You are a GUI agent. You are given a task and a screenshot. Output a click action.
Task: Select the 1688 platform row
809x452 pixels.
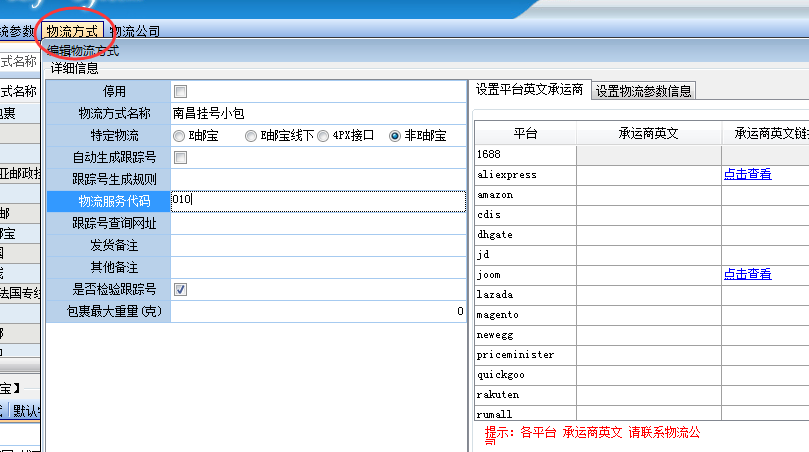525,155
